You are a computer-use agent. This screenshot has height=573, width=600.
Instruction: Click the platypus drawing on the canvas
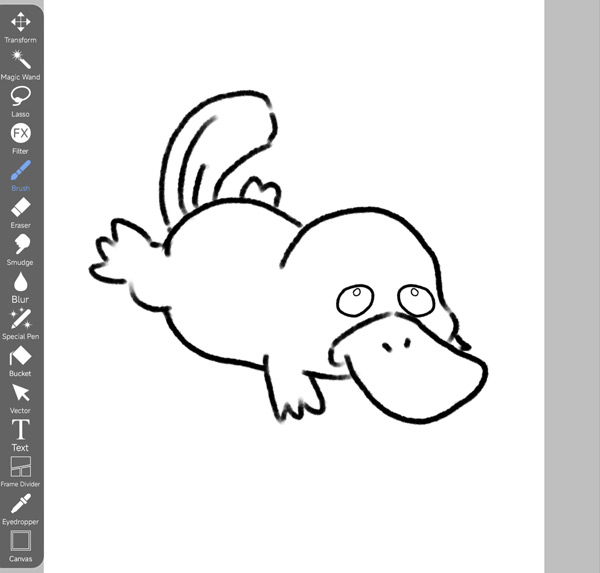click(288, 257)
